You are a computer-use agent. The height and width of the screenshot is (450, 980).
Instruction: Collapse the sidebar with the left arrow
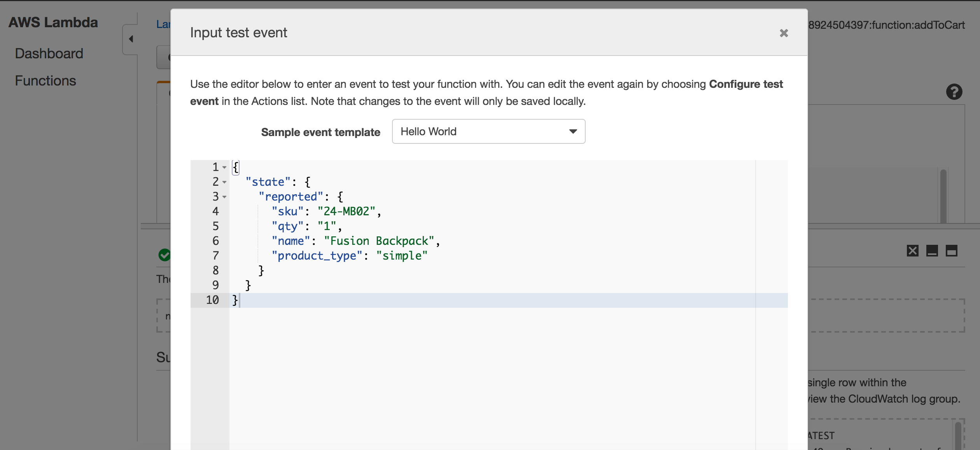point(131,39)
